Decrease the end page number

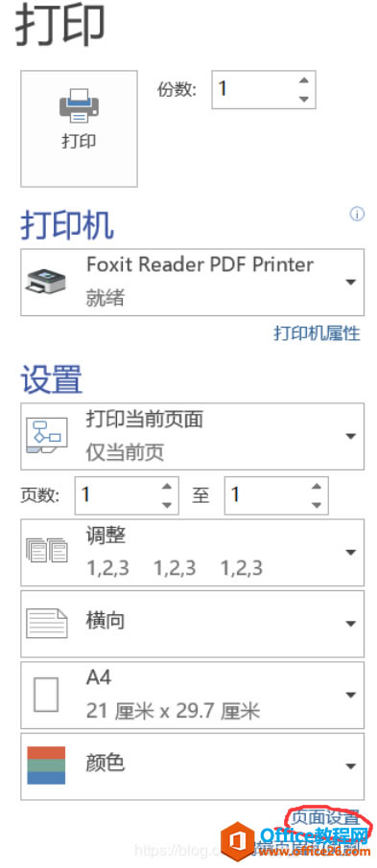coord(316,505)
